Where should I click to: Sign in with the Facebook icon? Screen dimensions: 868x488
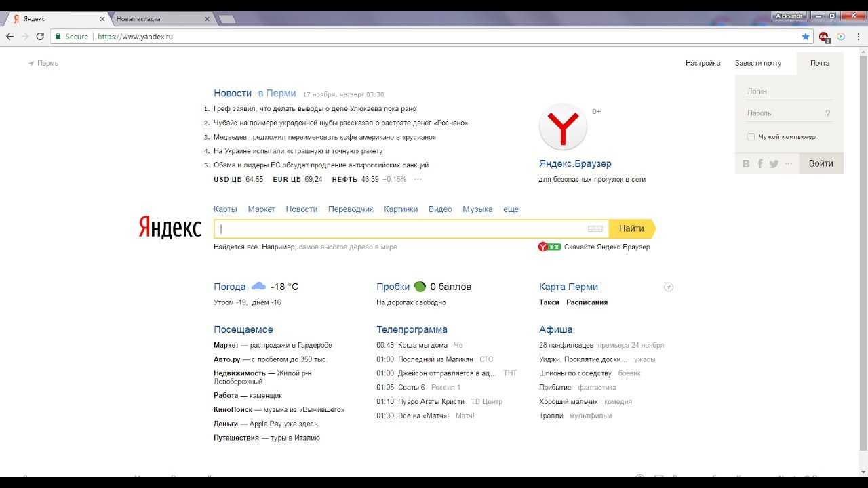click(x=760, y=163)
